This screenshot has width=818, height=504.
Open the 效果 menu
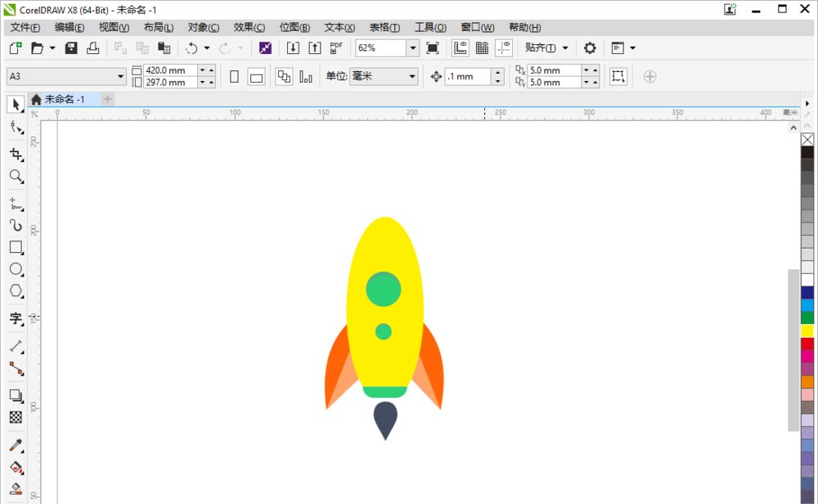coord(249,28)
